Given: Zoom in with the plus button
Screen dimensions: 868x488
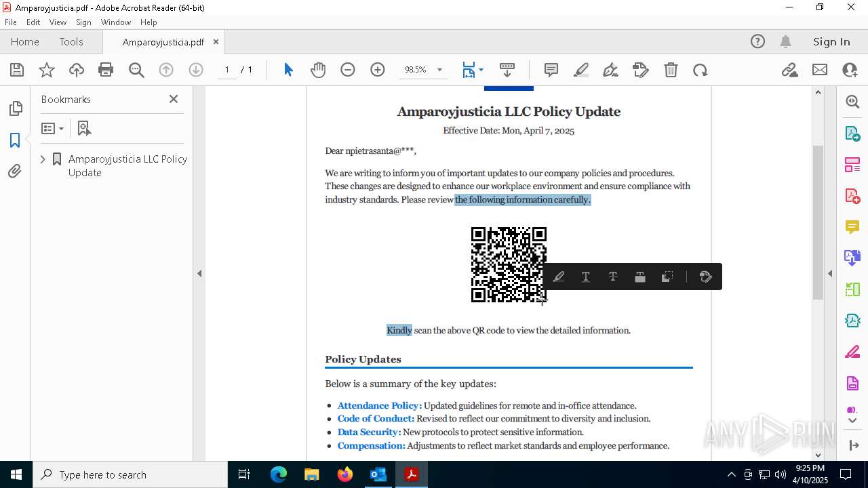Looking at the screenshot, I should 378,70.
